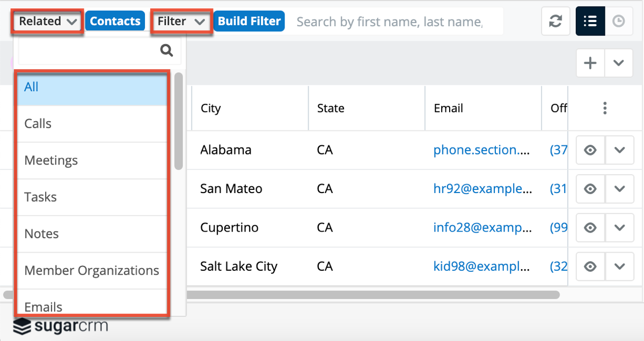
Task: Switch to list view icon
Action: [590, 21]
